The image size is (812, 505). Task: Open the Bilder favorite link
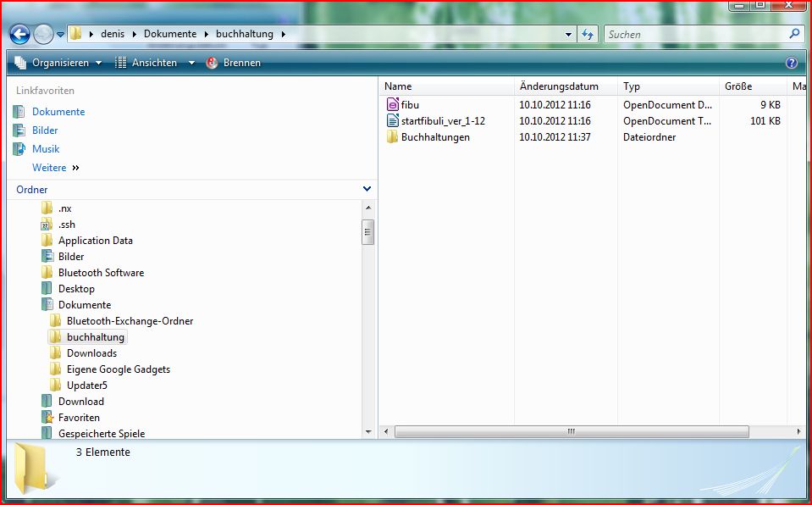(45, 130)
